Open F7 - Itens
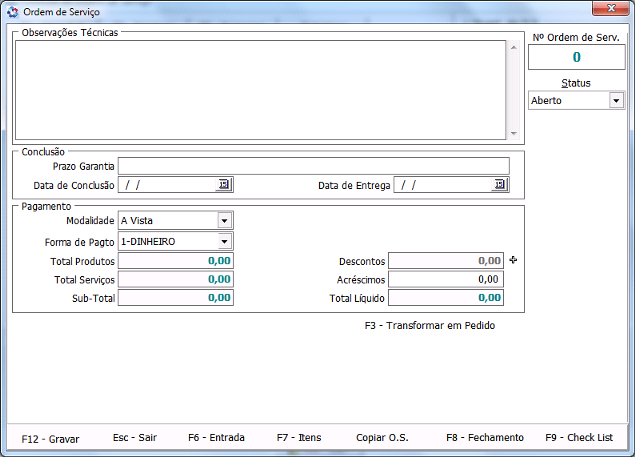 (299, 438)
